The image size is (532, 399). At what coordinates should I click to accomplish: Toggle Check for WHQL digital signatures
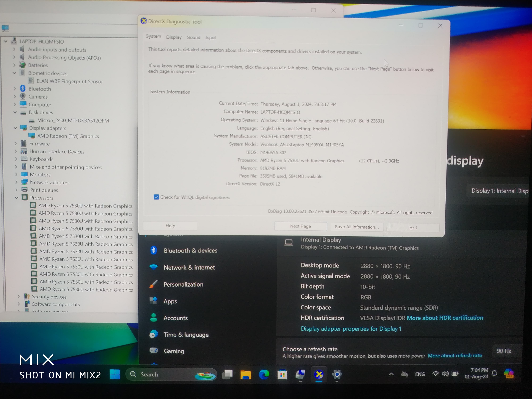156,197
